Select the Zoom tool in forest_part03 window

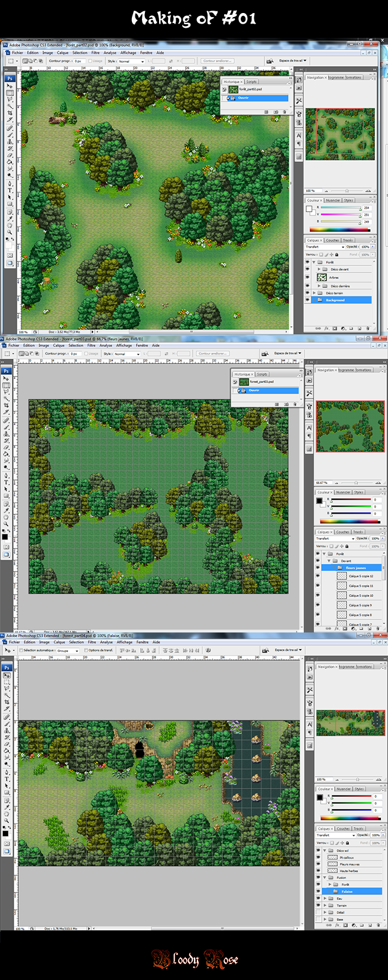pyautogui.click(x=7, y=524)
